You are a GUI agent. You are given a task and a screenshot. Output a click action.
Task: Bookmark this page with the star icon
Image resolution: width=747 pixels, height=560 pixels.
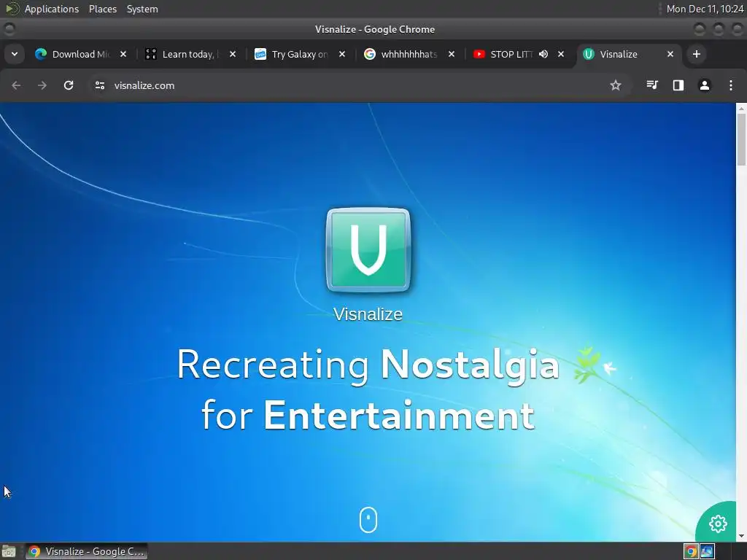point(616,85)
